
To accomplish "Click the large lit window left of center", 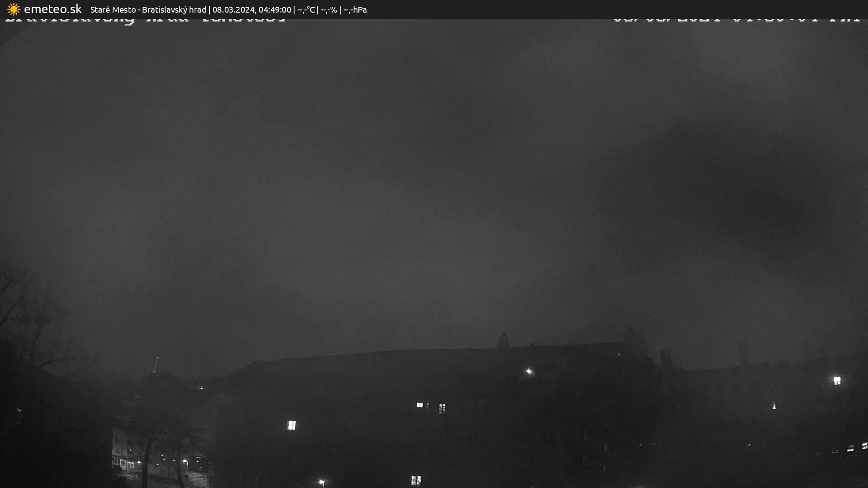I will 292,425.
